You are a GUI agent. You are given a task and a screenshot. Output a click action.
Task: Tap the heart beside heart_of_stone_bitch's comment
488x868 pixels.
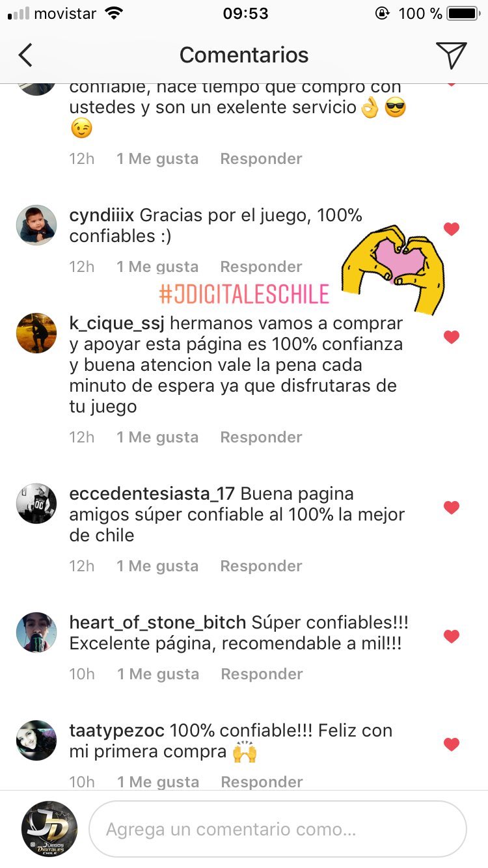tap(451, 636)
